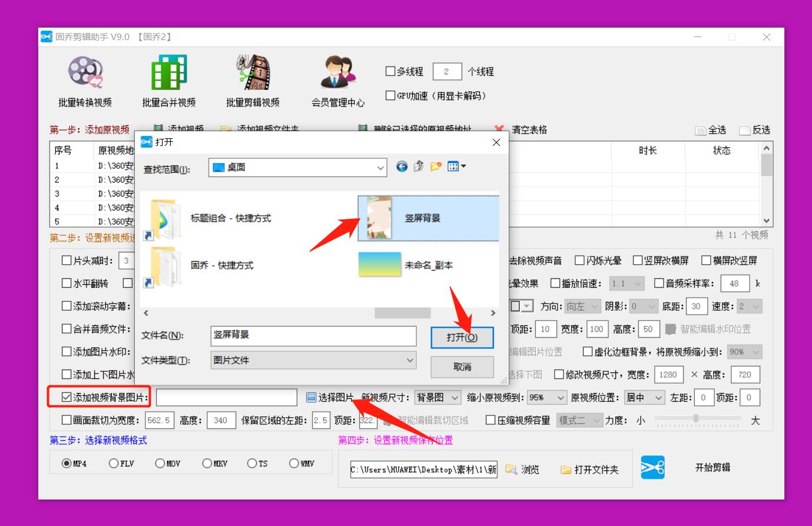Open the 批量转换视频 batch convert tool
812x526 pixels.
pos(85,81)
